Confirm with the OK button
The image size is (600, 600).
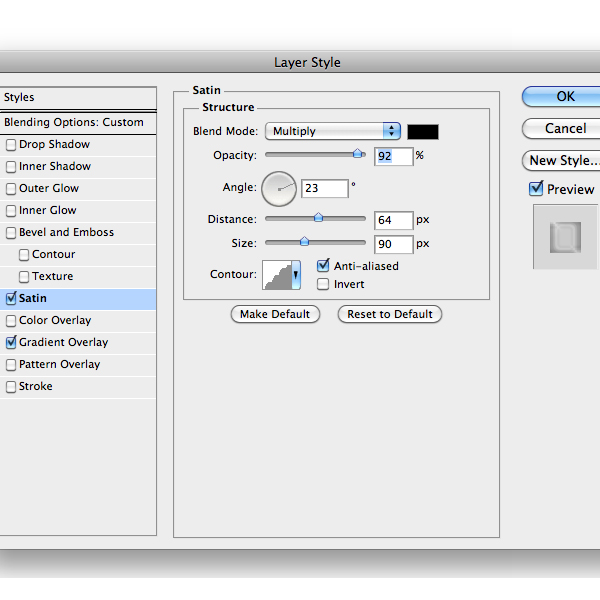(561, 96)
